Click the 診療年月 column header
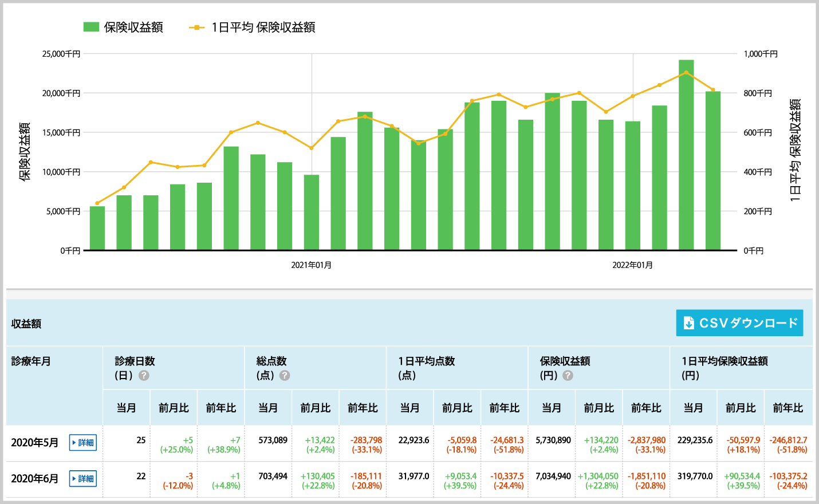 coord(31,361)
